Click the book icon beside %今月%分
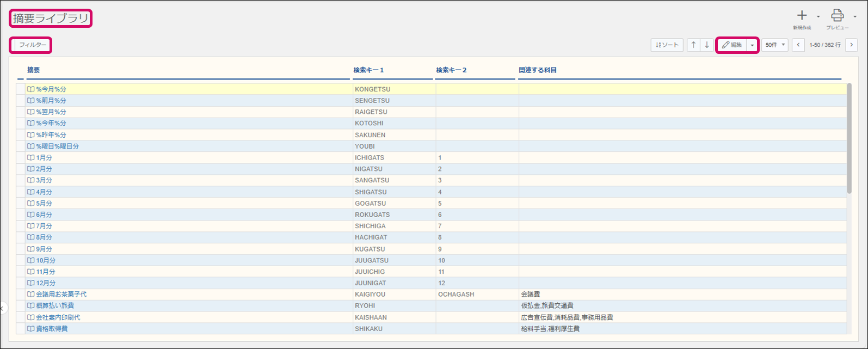868x349 pixels. (x=31, y=89)
